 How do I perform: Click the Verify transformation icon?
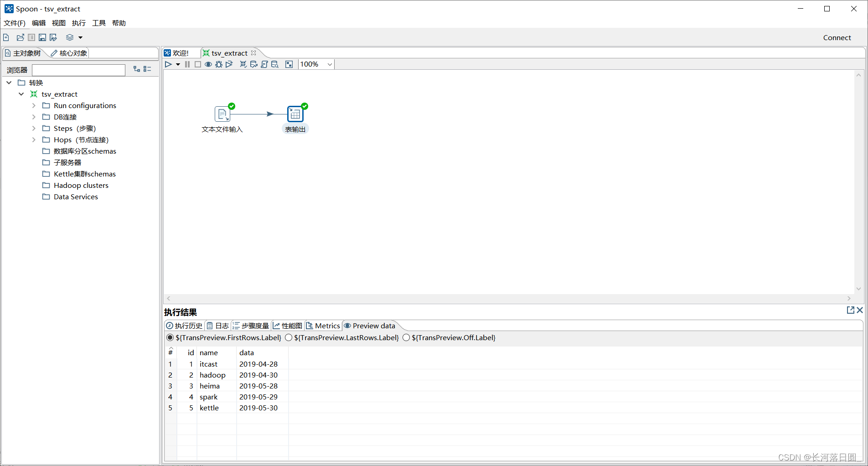[x=243, y=64]
